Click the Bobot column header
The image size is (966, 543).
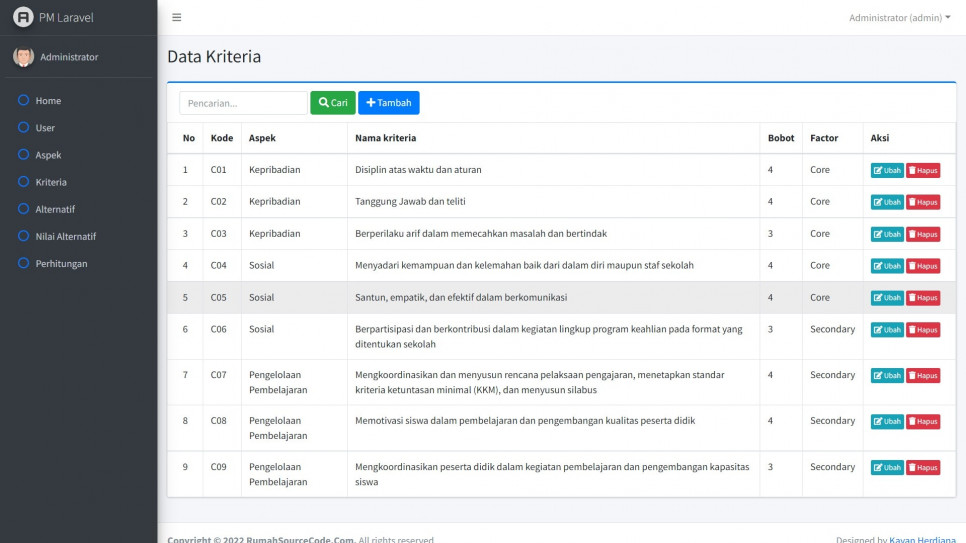pyautogui.click(x=781, y=138)
